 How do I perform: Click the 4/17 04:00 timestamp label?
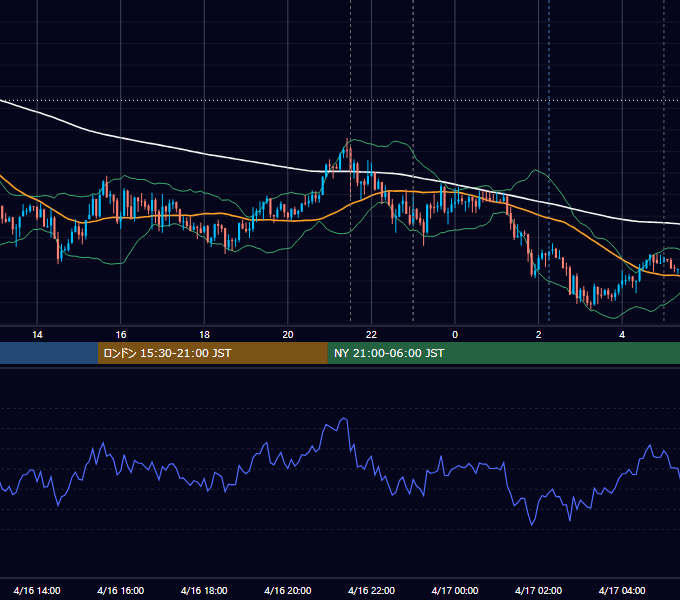click(622, 590)
